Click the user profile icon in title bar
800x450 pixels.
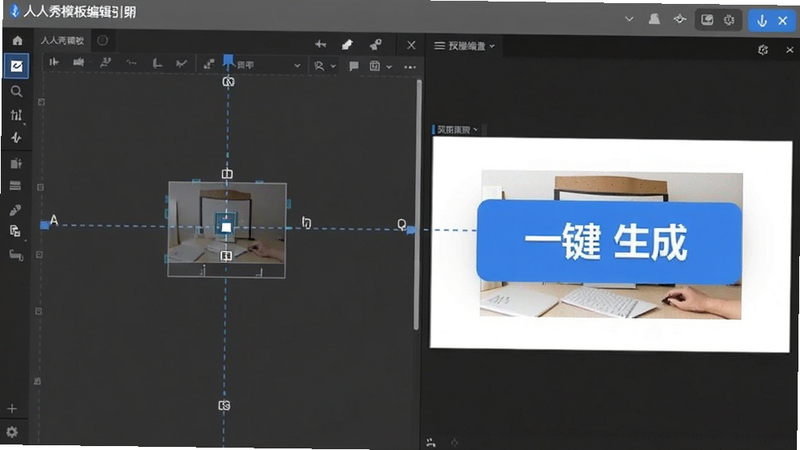click(654, 19)
